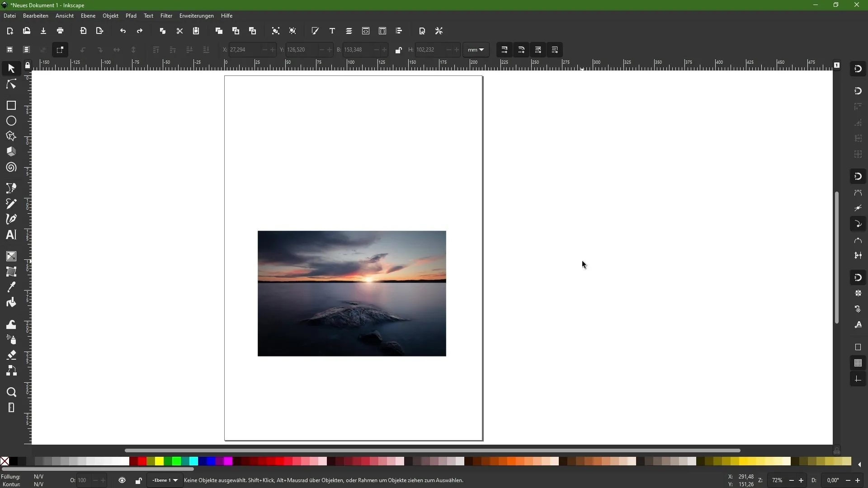Pick the Rectangle tool
This screenshot has width=868, height=488.
coord(11,105)
